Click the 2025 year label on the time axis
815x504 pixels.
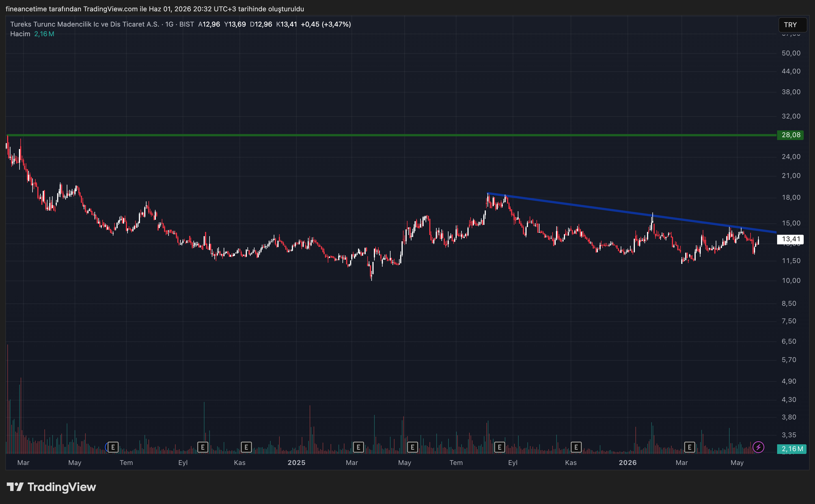[297, 463]
